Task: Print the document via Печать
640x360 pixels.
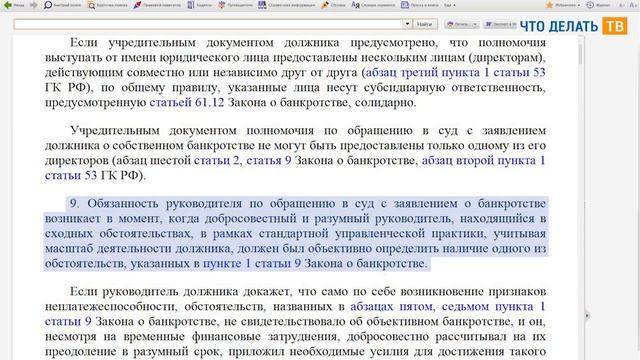Action: click(x=458, y=24)
